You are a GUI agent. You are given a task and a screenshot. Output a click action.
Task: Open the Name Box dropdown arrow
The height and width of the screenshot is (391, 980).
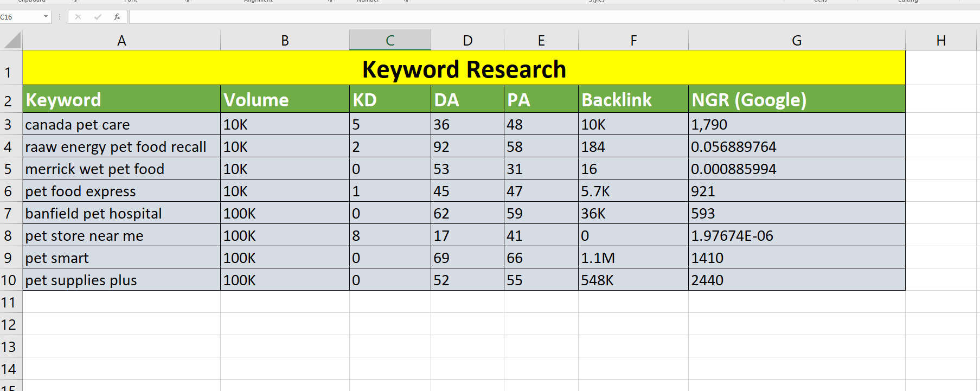click(x=46, y=17)
